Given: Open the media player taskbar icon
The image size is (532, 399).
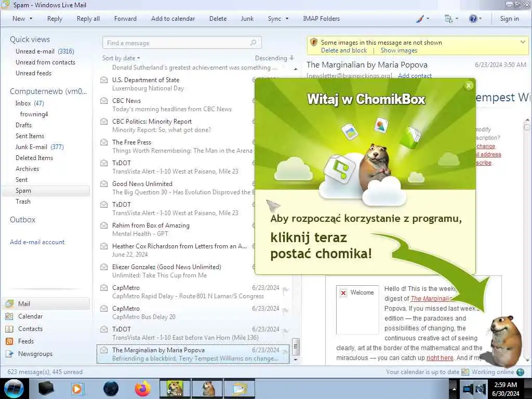Looking at the screenshot, I should 77,389.
